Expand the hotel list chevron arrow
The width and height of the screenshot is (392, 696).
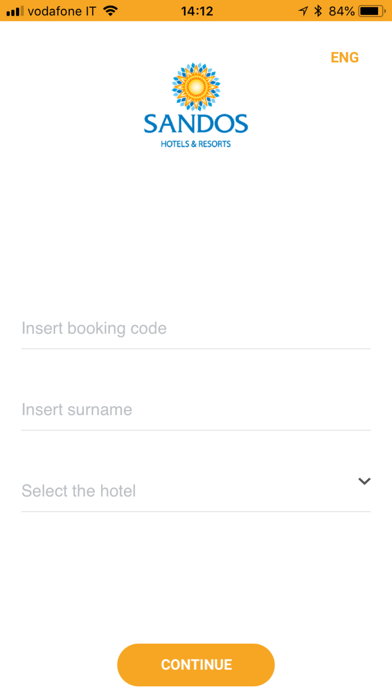pyautogui.click(x=364, y=481)
